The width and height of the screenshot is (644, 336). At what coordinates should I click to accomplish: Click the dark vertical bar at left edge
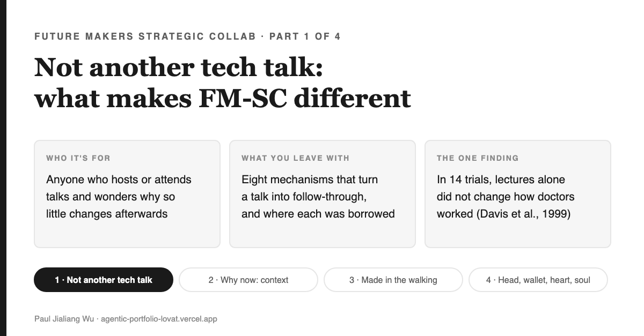tap(3, 168)
